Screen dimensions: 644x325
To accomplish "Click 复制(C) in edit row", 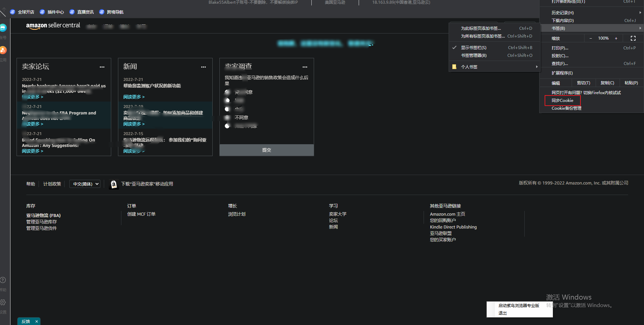I will click(x=607, y=83).
